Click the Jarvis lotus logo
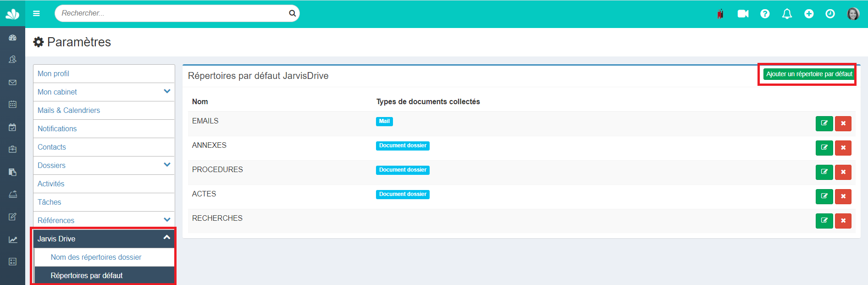868x285 pixels. point(12,14)
